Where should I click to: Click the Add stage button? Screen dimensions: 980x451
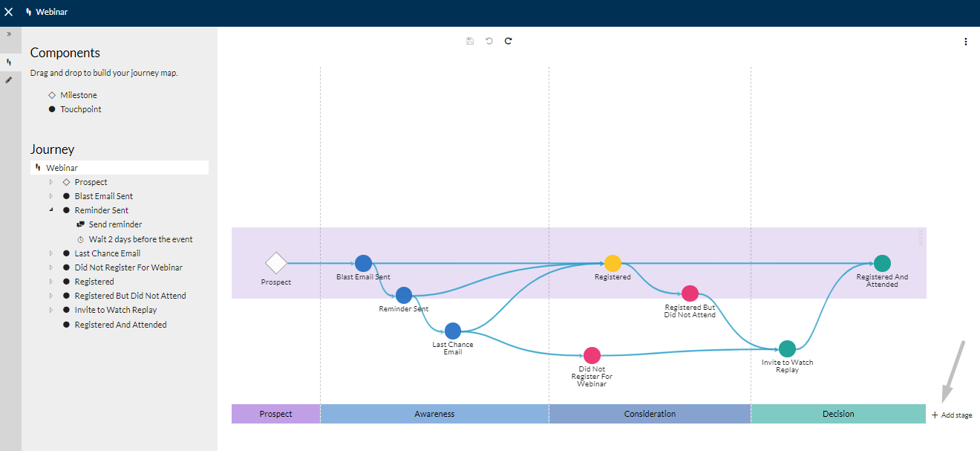[x=952, y=415]
